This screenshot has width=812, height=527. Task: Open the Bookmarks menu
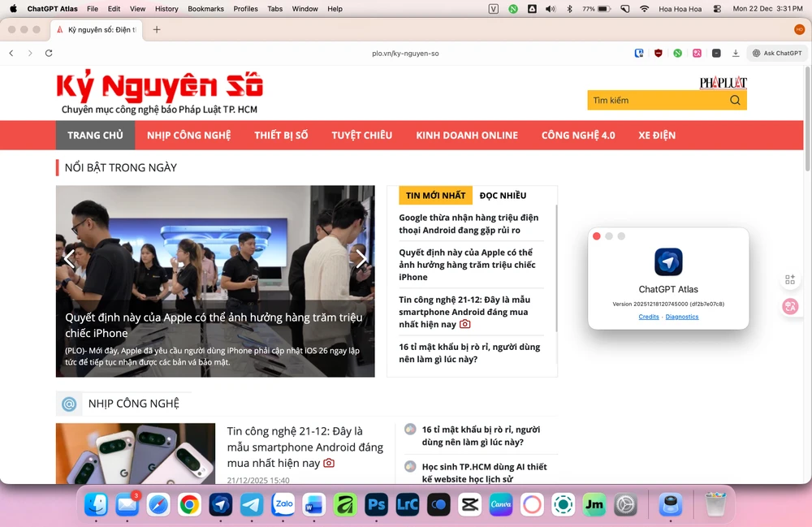point(205,9)
